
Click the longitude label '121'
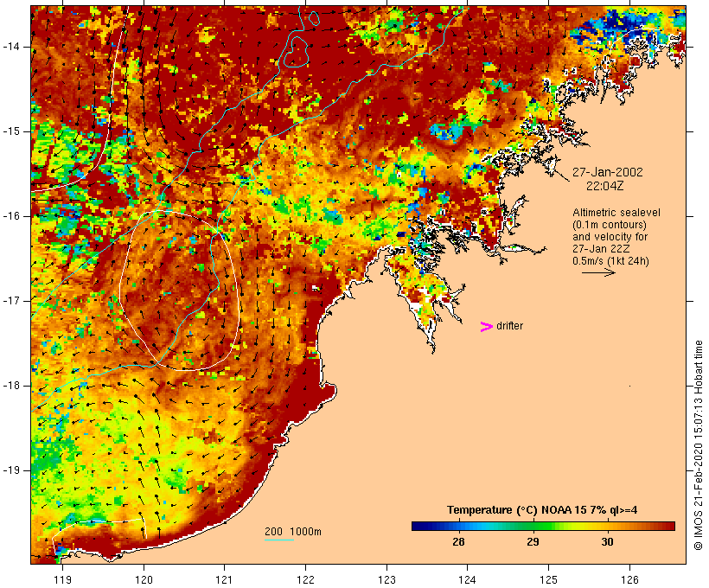click(224, 580)
